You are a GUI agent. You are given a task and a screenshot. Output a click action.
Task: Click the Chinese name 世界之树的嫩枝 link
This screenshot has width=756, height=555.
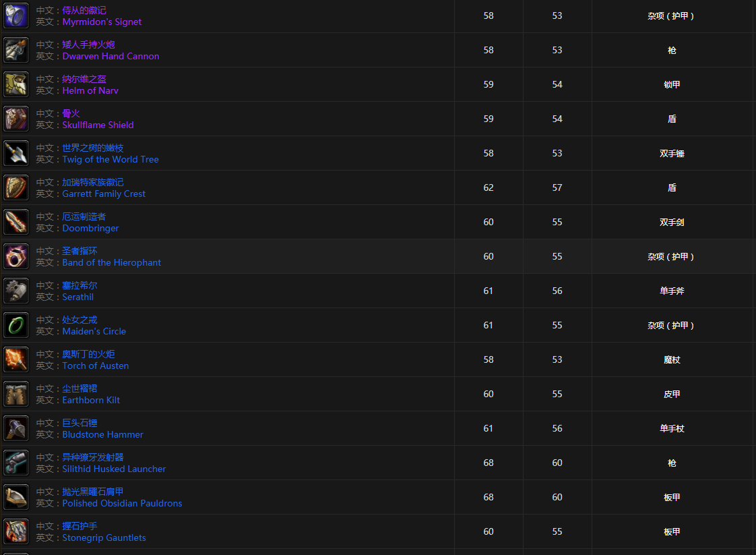click(x=93, y=148)
